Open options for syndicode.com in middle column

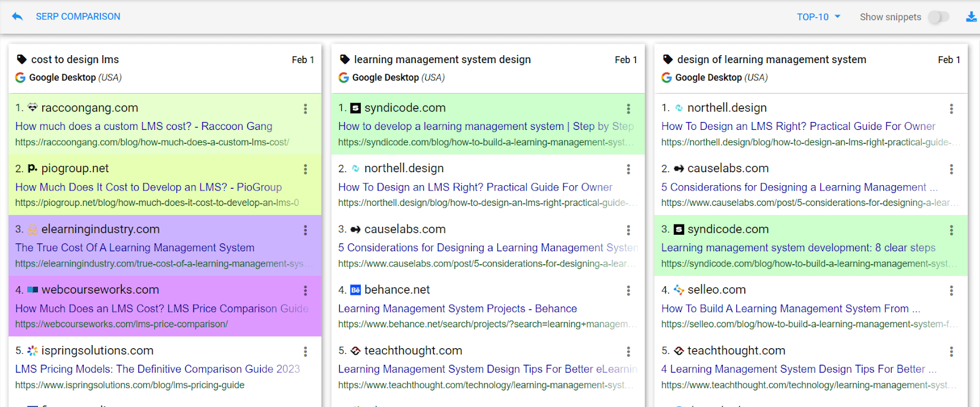pos(628,108)
